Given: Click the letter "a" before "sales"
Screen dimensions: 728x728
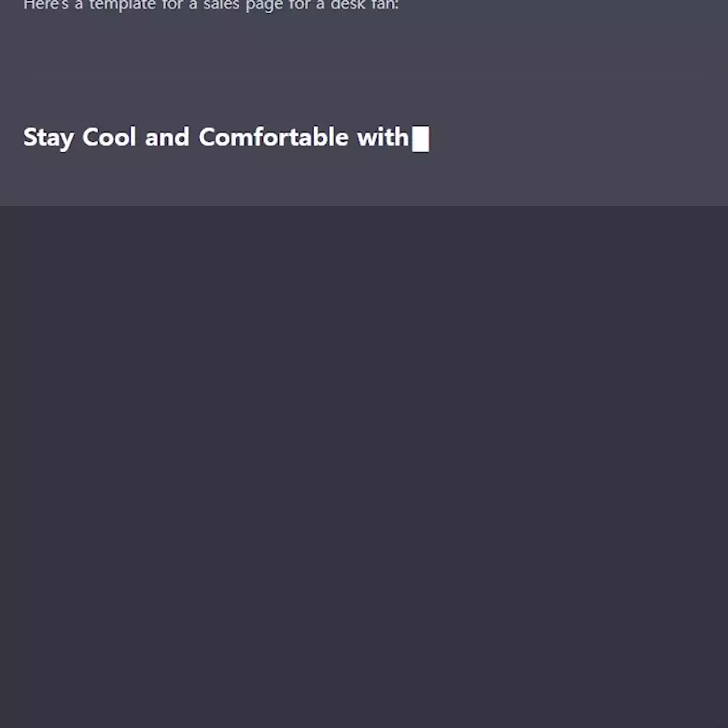Looking at the screenshot, I should 193,5.
